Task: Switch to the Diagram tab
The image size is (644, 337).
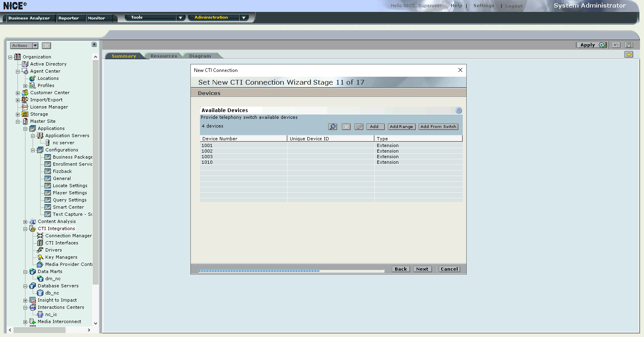Action: (x=200, y=56)
